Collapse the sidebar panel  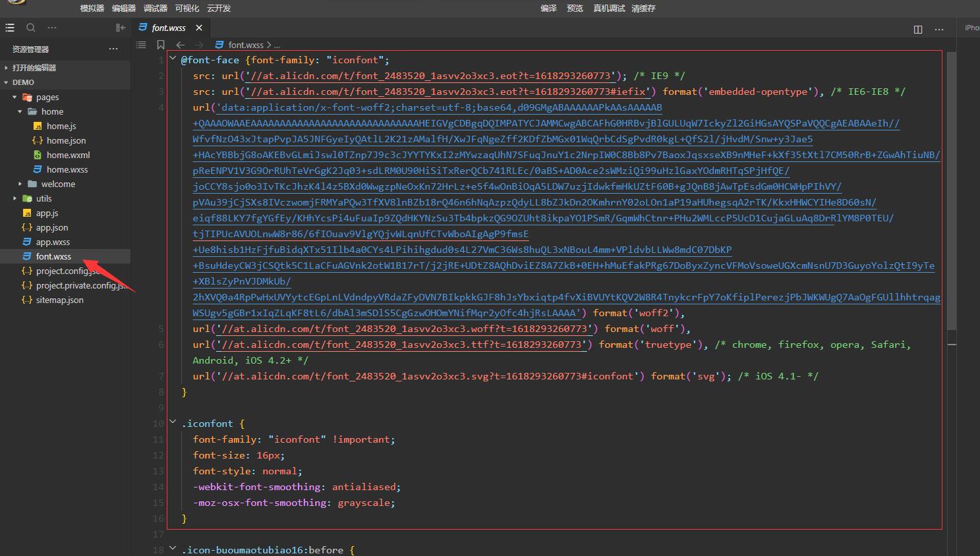(121, 28)
